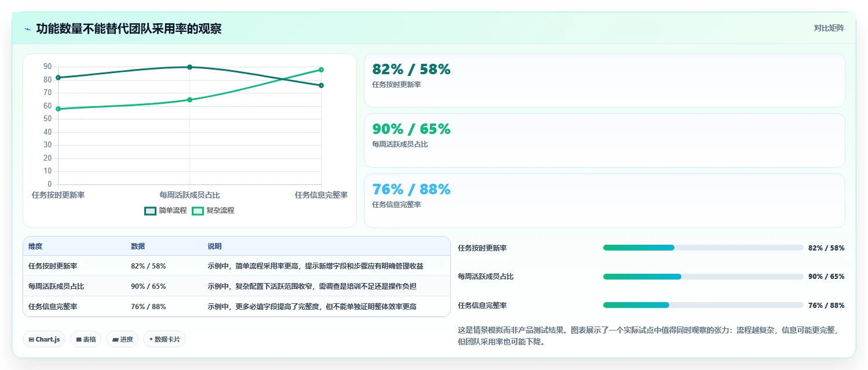Click the 数据卡片 tag chip

[x=165, y=339]
